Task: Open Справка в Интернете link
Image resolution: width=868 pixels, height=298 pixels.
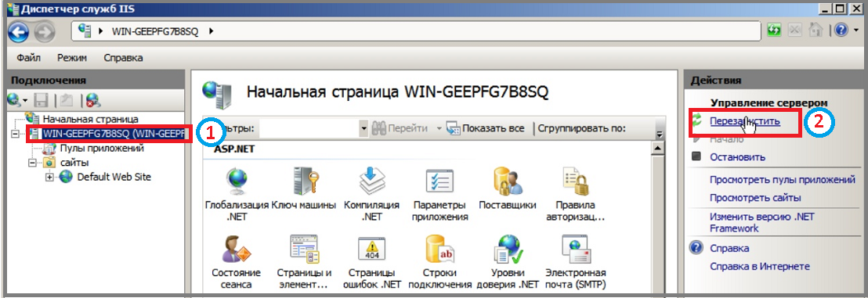Action: [760, 267]
